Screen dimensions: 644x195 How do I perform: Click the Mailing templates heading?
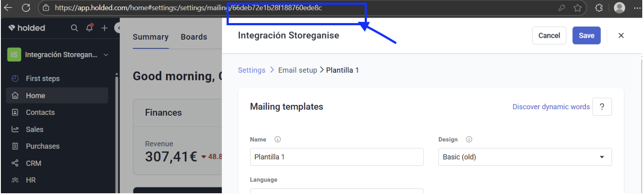pyautogui.click(x=287, y=107)
